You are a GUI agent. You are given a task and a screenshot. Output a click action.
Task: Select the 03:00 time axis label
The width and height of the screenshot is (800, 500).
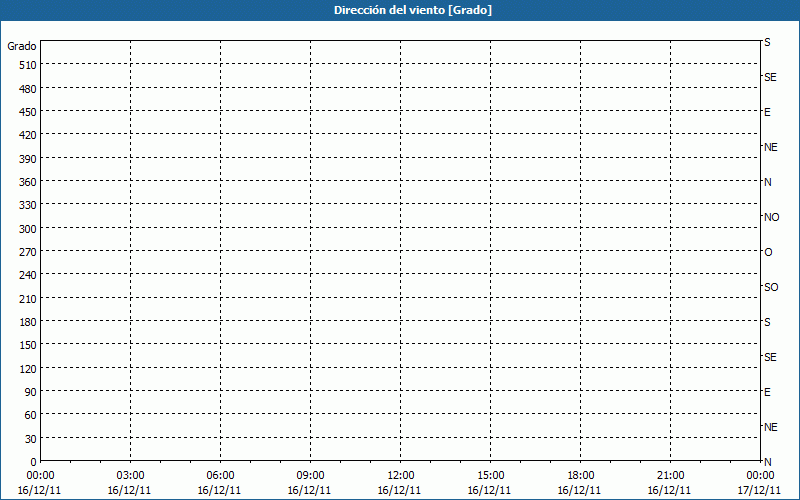point(131,475)
